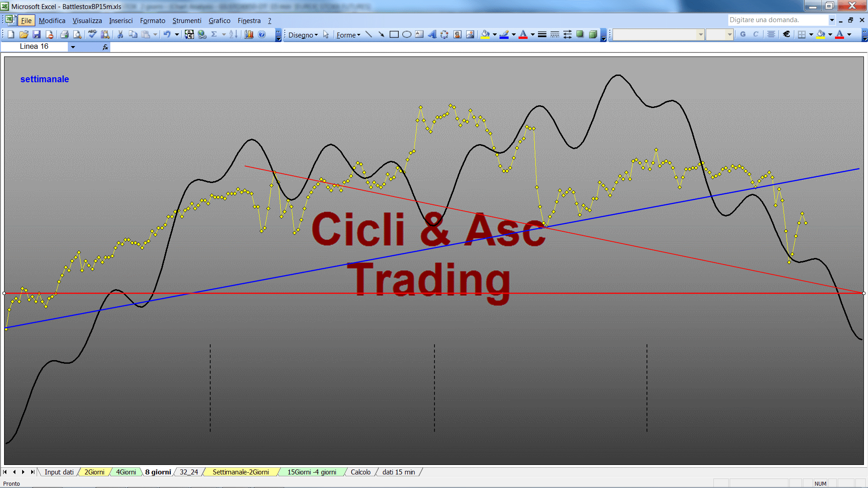Click the Sort Ascending icon
Viewport: 868px width, 488px height.
coord(233,34)
